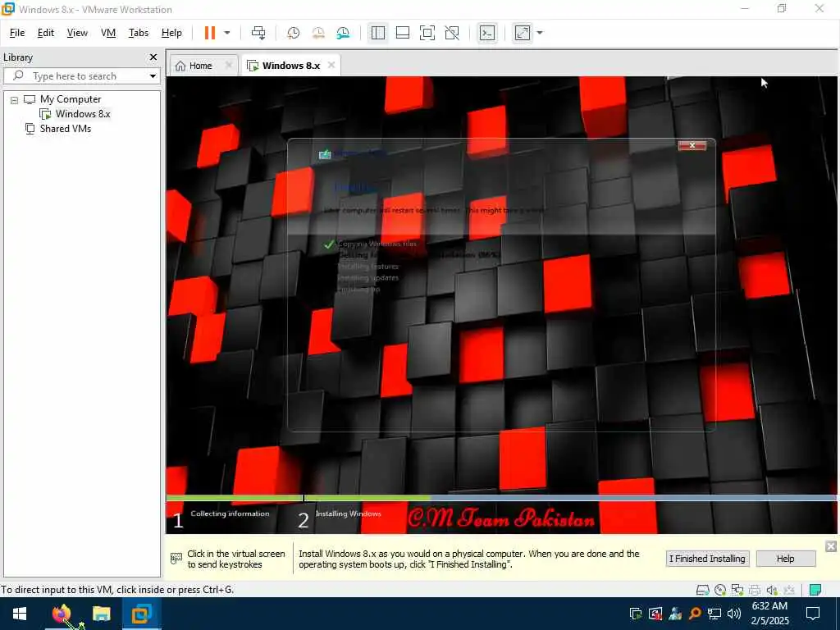Close the Home tab

pos(229,65)
